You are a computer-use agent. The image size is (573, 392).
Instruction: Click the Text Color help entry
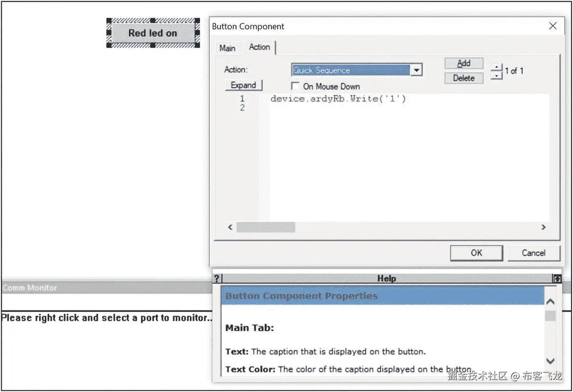(349, 369)
